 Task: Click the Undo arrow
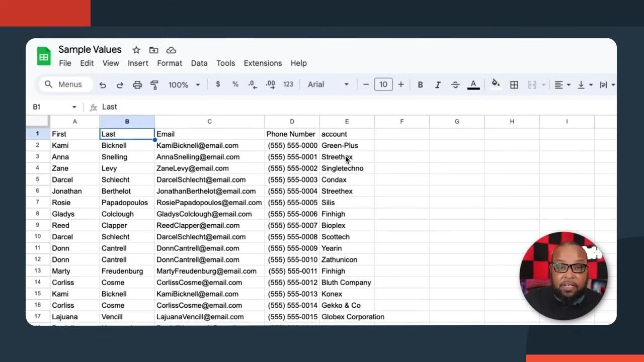pyautogui.click(x=103, y=85)
